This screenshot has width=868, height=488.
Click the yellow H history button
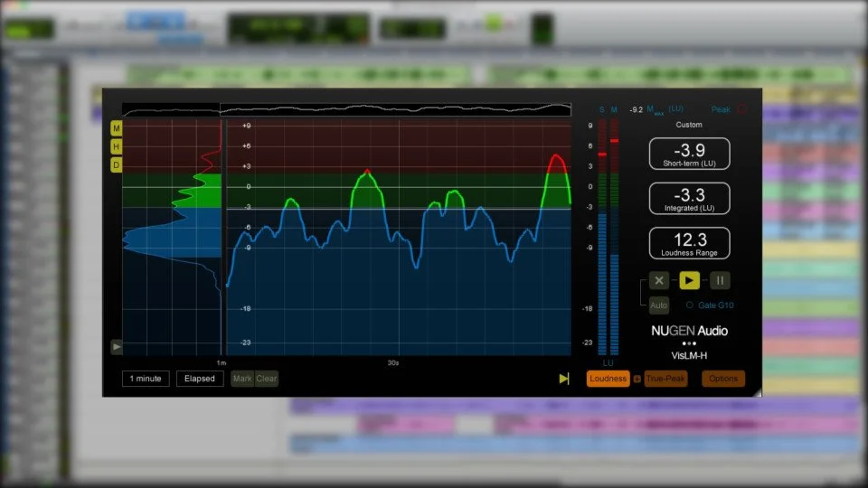[x=117, y=146]
